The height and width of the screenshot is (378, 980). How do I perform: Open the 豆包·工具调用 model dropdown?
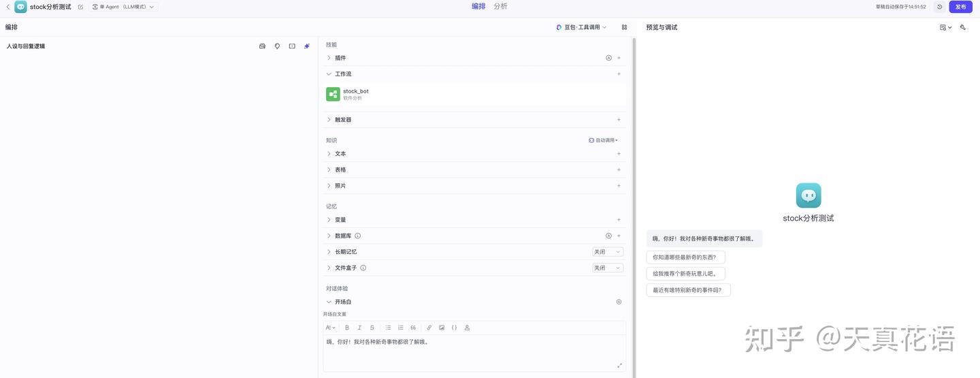[581, 27]
